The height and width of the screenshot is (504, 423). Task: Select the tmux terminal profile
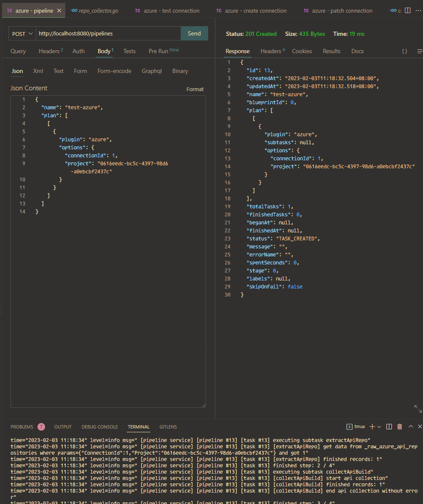(356, 426)
